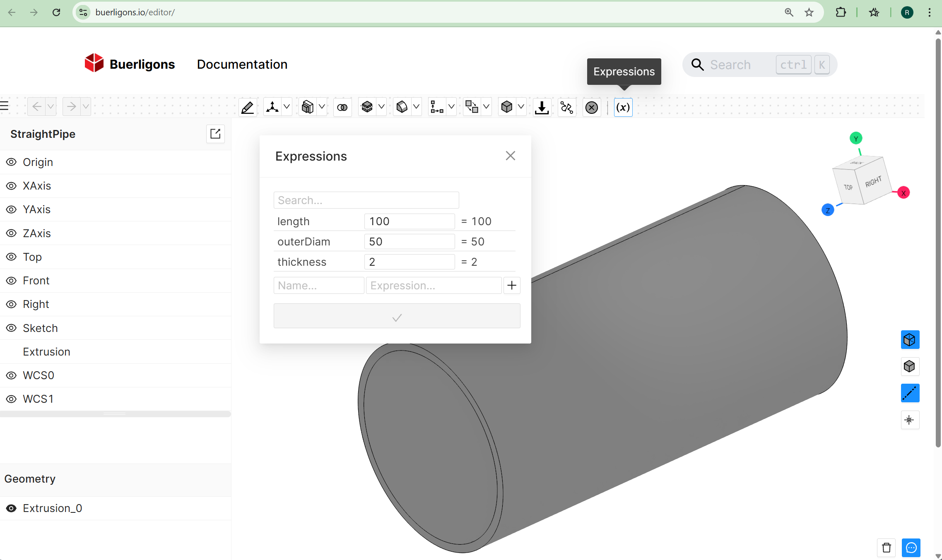Click the blue chat bubble icon
The image size is (942, 560).
[x=911, y=548]
